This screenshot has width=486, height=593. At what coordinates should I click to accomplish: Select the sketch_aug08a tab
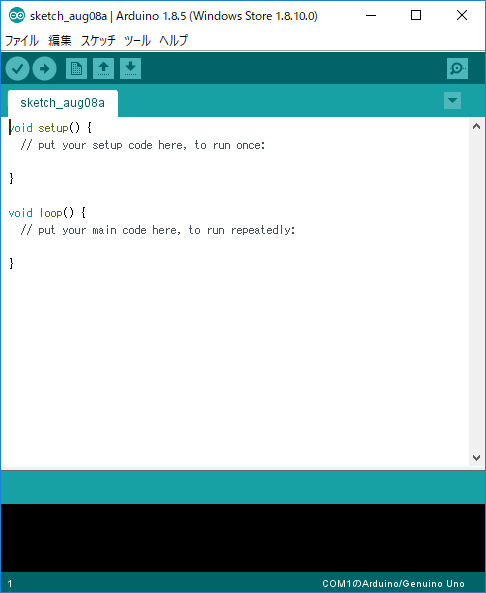point(63,103)
